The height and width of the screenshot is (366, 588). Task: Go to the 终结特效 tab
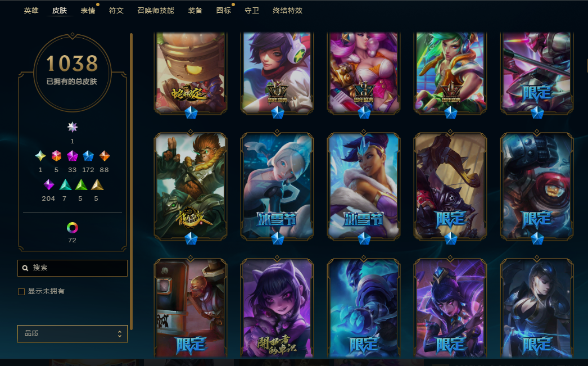coord(288,11)
